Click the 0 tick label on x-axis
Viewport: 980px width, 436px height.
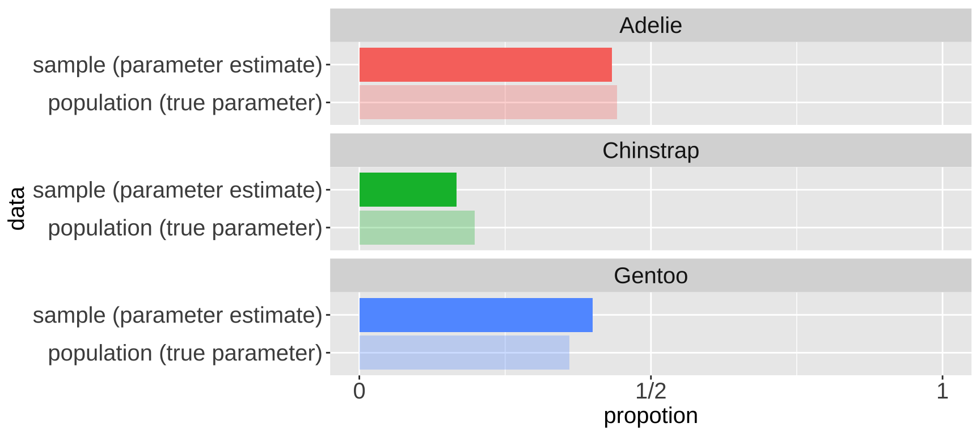[x=359, y=391]
